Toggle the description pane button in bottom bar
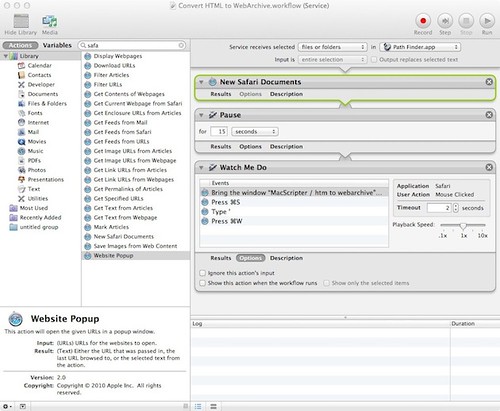500x411 pixels. tap(23, 406)
